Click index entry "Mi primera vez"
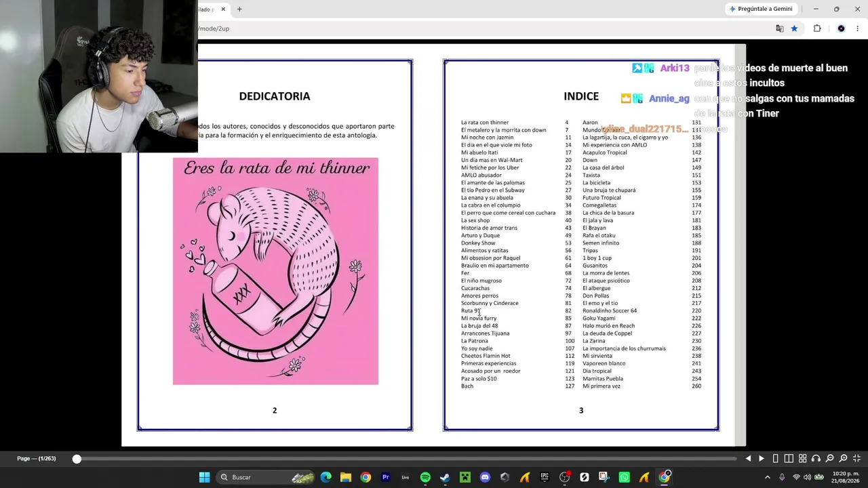 tap(601, 386)
